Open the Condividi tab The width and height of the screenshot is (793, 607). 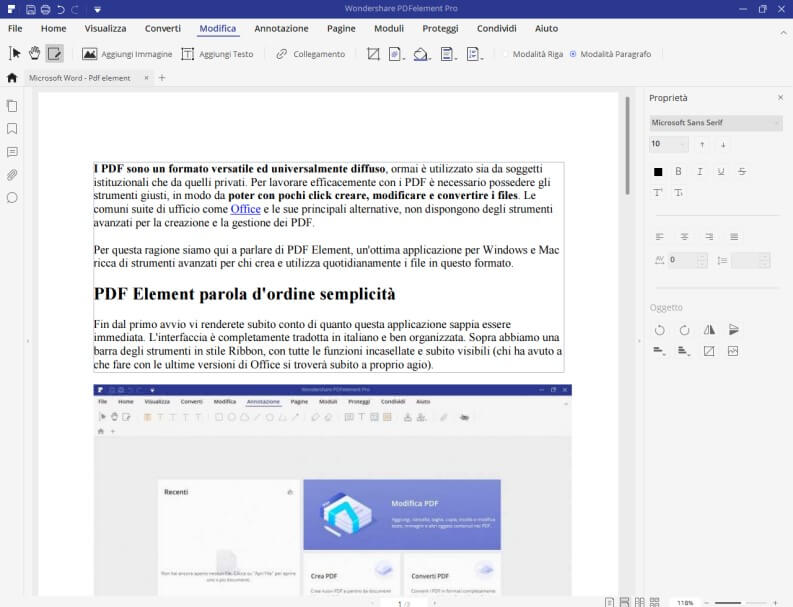pyautogui.click(x=497, y=28)
